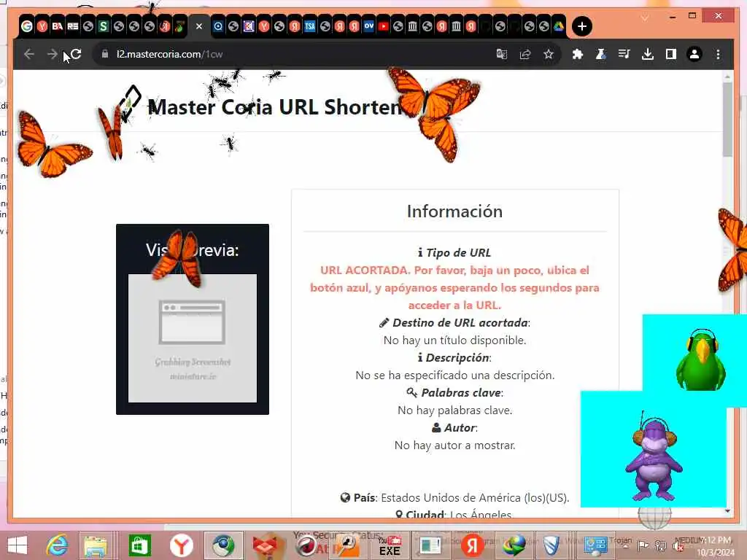This screenshot has height=560, width=747.
Task: Open the Windows Start button
Action: [x=18, y=545]
